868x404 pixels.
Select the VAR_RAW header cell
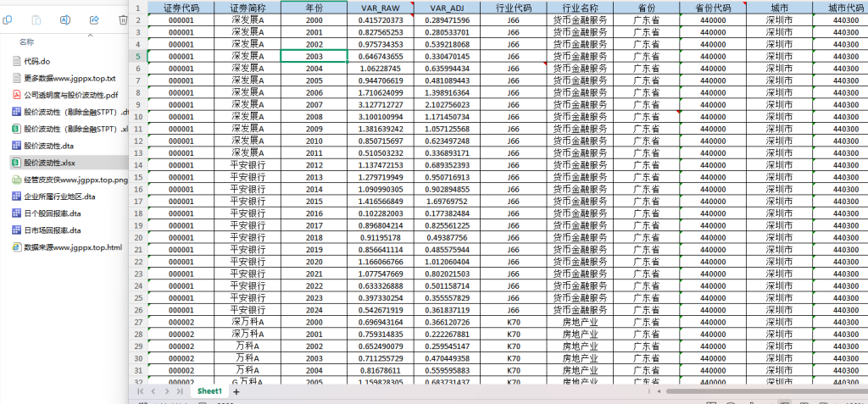point(381,8)
